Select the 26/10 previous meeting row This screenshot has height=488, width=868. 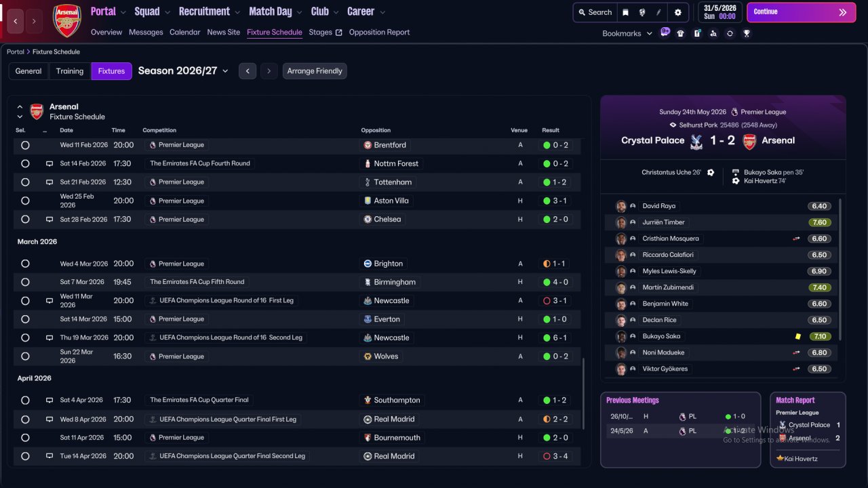(x=680, y=417)
